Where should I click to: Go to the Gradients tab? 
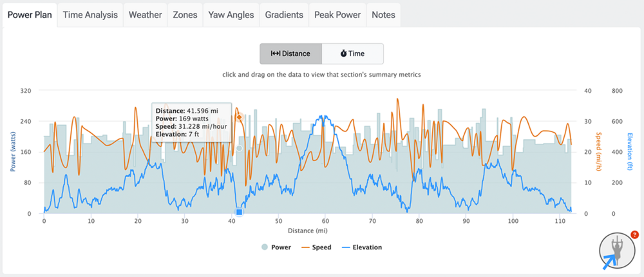(x=284, y=15)
